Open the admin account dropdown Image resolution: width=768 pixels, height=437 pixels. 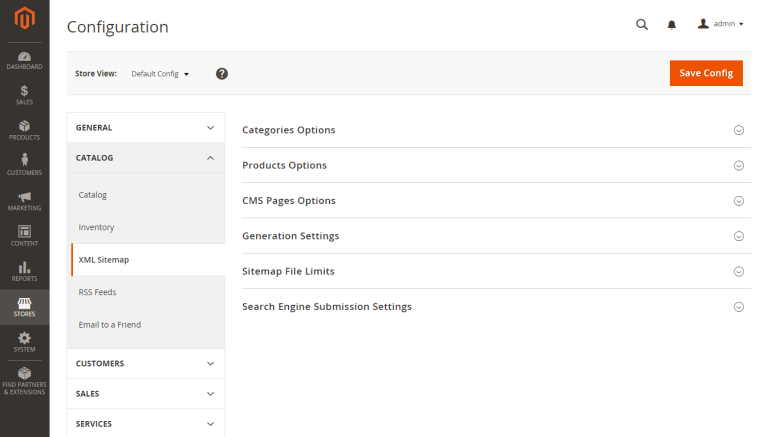pyautogui.click(x=720, y=24)
